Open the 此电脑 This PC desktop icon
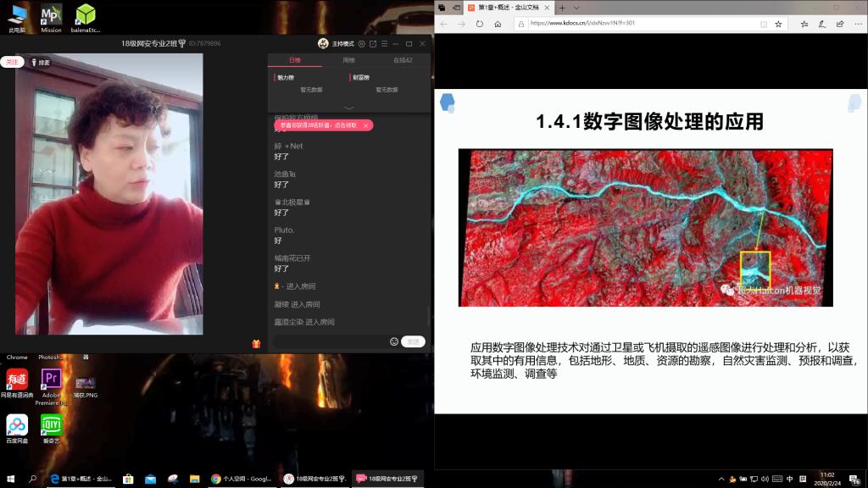The image size is (868, 488). click(x=17, y=19)
